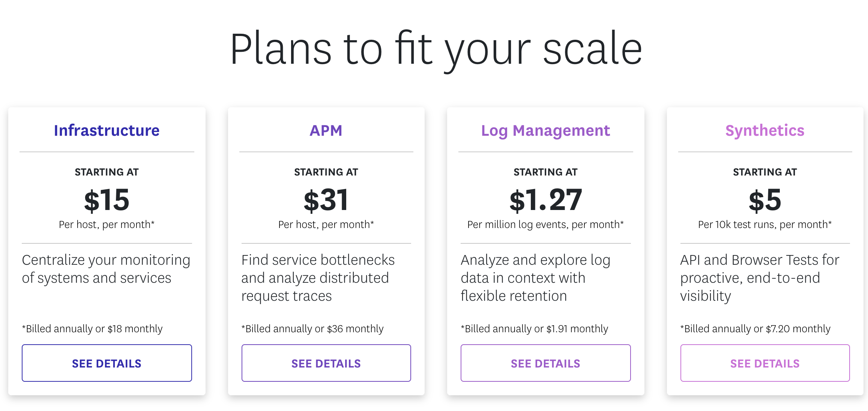868x411 pixels.
Task: Click 'Analyze and explore log data' description
Action: click(x=536, y=278)
